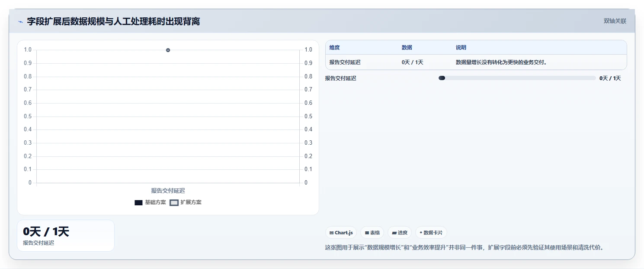Click the icon inside the Chart.js chip

(x=331, y=233)
